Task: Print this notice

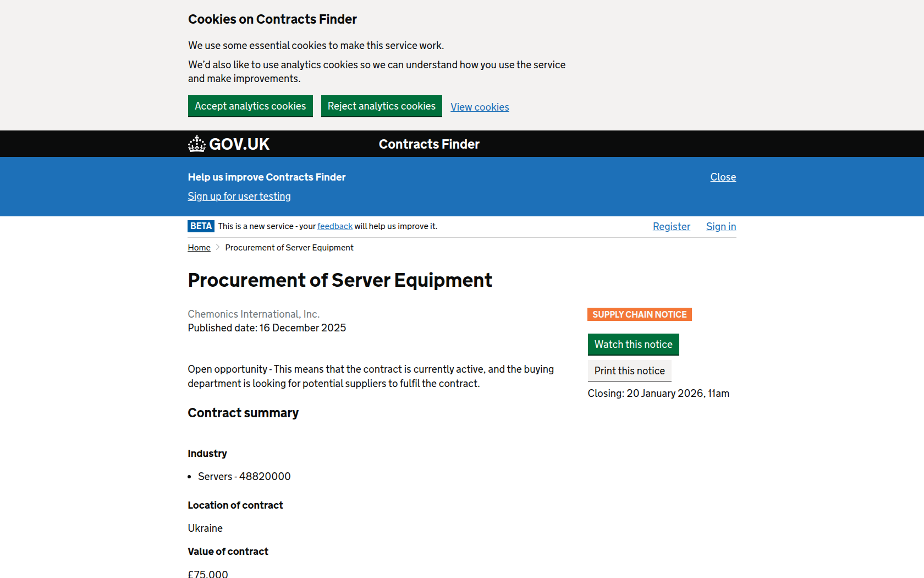Action: pyautogui.click(x=629, y=371)
